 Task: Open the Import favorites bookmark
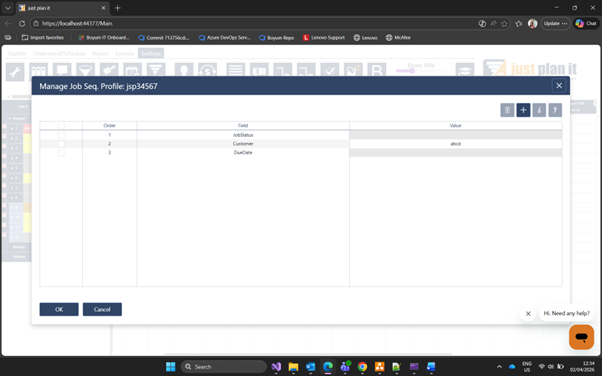[x=43, y=38]
